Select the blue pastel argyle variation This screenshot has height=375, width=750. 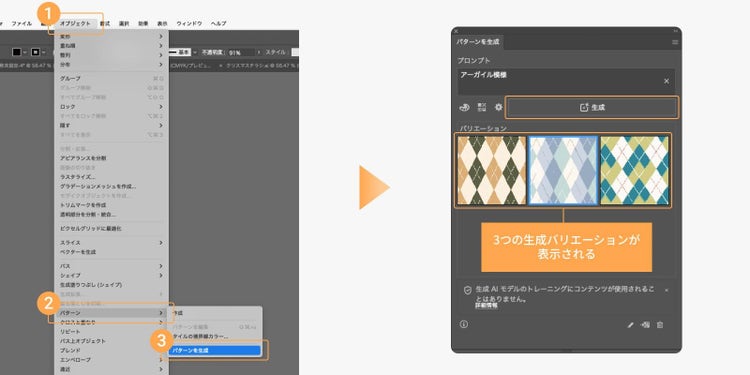tap(563, 171)
